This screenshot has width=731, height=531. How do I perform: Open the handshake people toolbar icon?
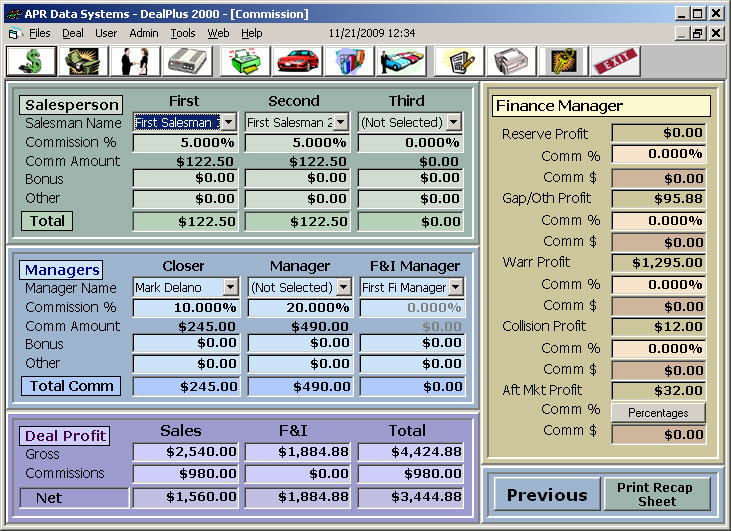(135, 61)
